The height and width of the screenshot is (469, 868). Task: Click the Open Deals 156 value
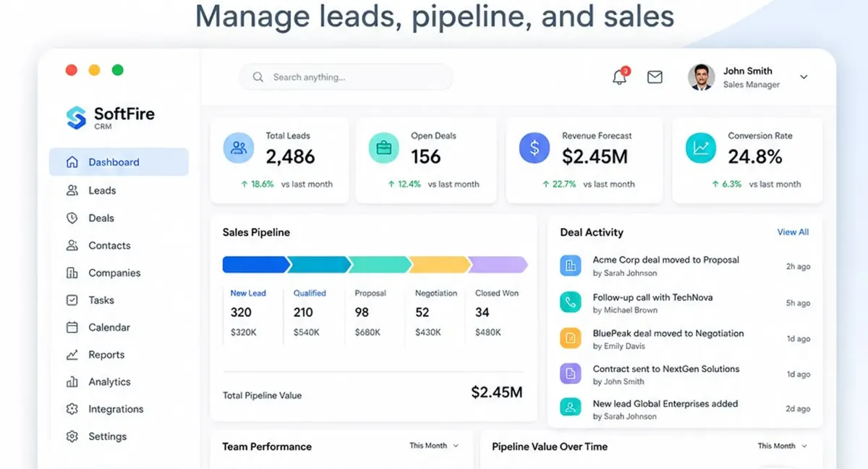pos(426,156)
